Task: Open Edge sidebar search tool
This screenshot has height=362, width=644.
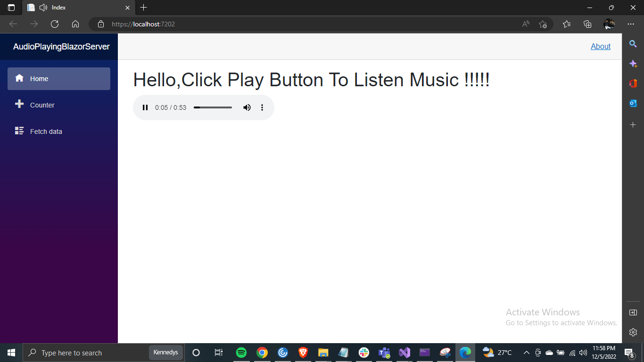Action: tap(633, 44)
